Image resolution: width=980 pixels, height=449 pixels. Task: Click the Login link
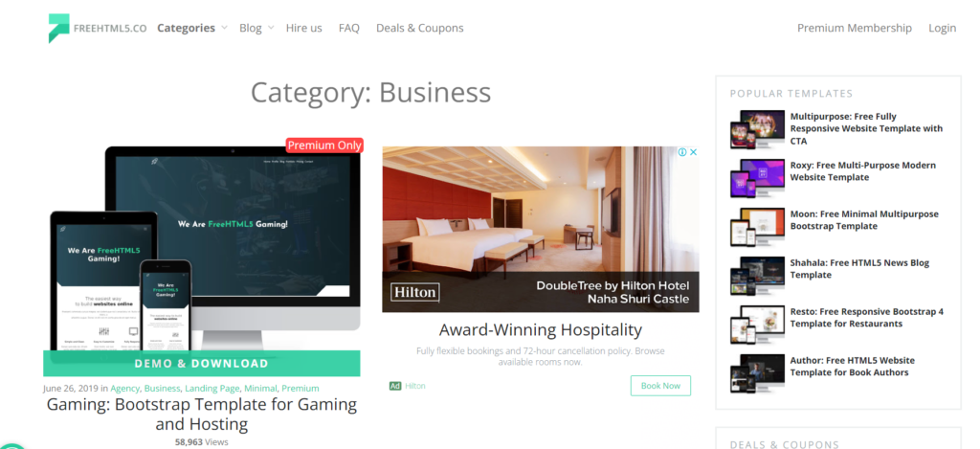click(942, 28)
